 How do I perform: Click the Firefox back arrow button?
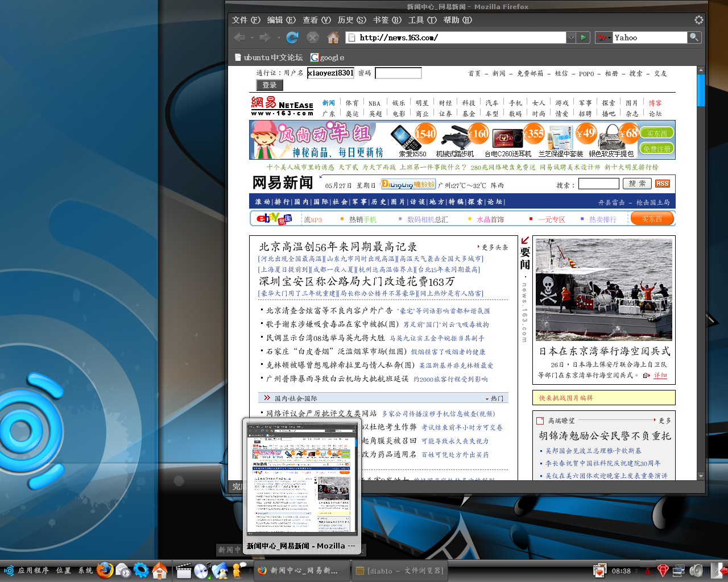(239, 38)
